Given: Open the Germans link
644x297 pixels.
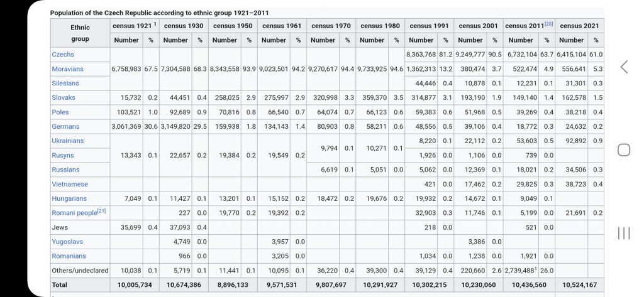Looking at the screenshot, I should click(x=65, y=126).
